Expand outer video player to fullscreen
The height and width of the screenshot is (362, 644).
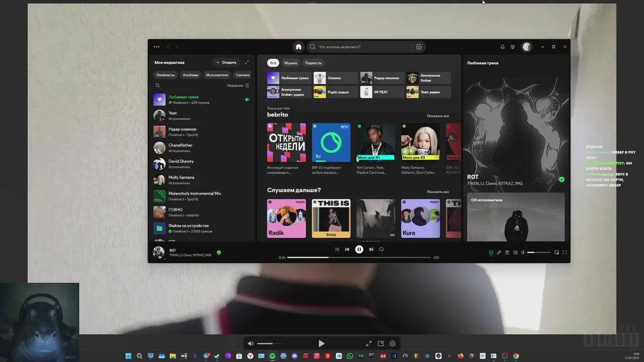click(369, 343)
